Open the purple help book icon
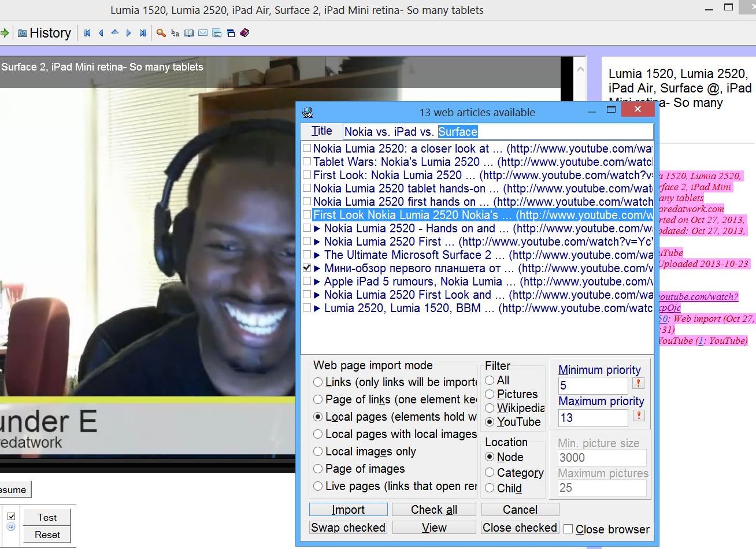 tap(244, 33)
